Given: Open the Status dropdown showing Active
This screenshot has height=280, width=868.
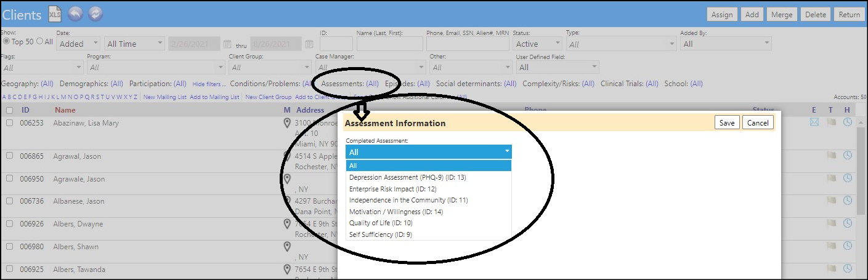Looking at the screenshot, I should point(537,44).
